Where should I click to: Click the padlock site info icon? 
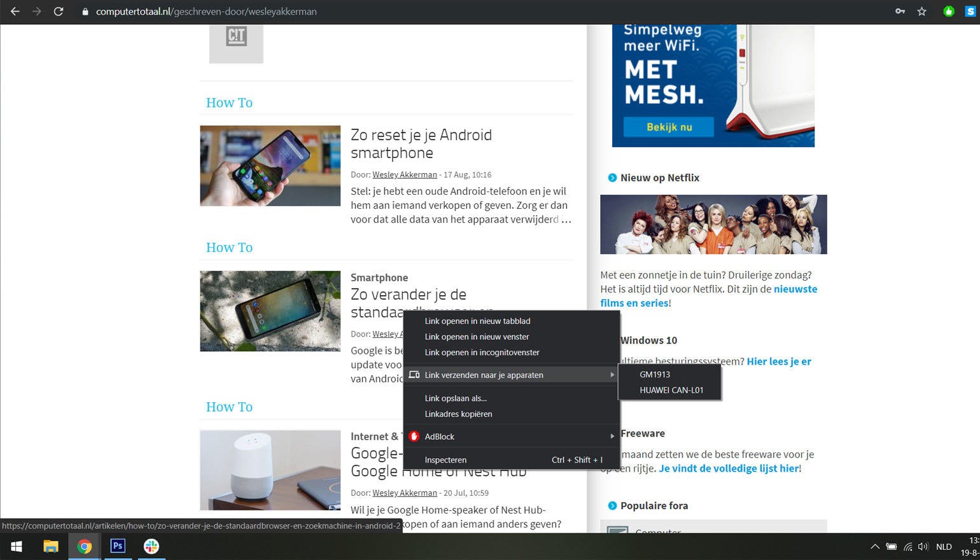pyautogui.click(x=85, y=11)
